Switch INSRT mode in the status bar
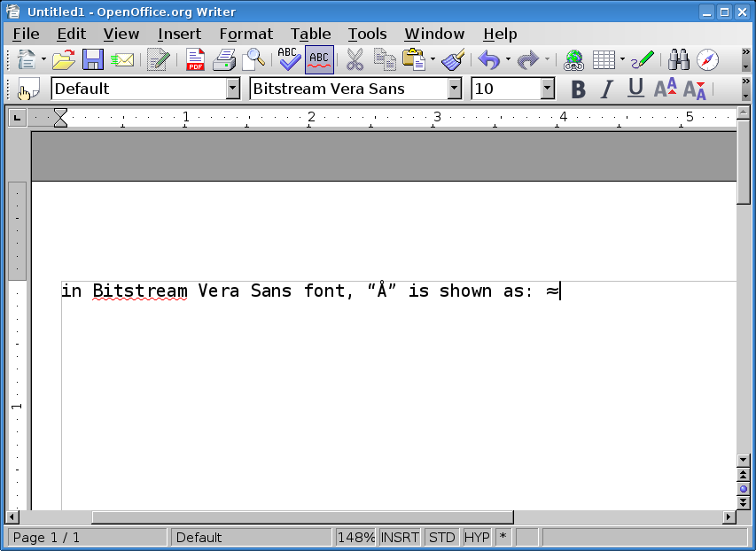Image resolution: width=756 pixels, height=551 pixels. [x=400, y=537]
